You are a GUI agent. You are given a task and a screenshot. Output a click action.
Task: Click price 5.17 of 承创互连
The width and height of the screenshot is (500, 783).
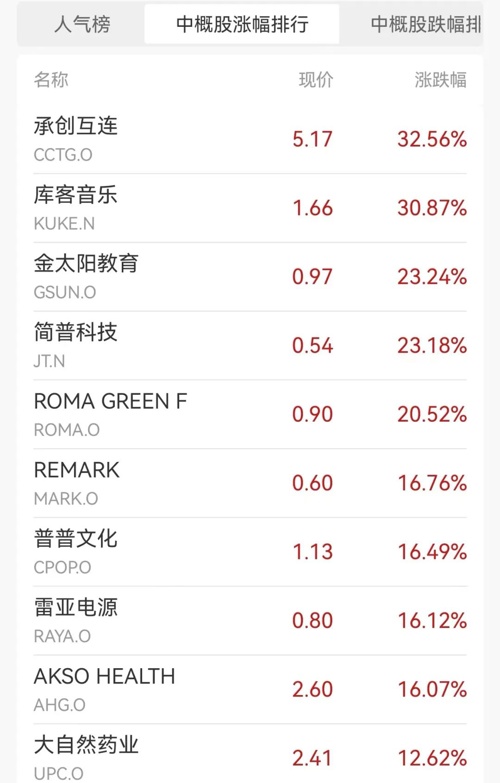pos(313,139)
